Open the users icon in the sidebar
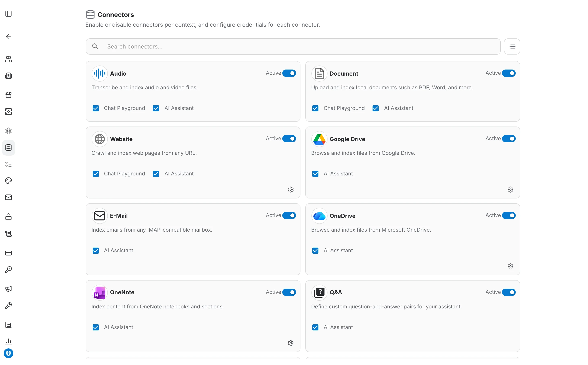This screenshot has width=588, height=365. (8, 59)
